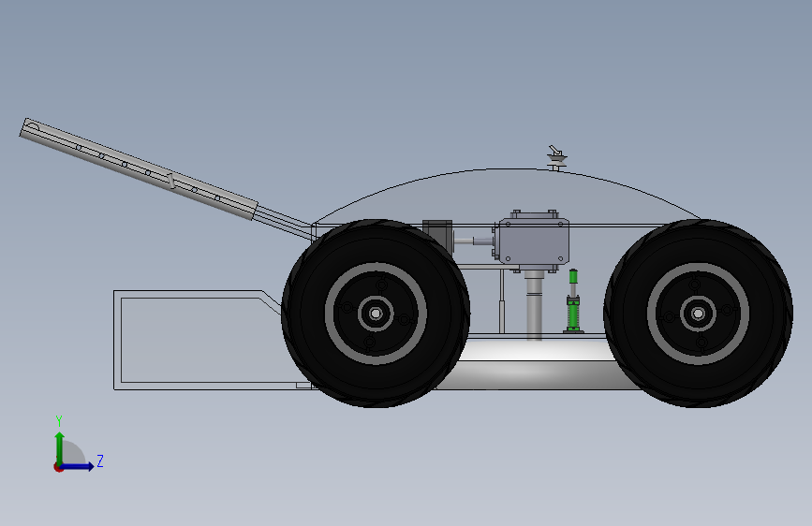
Task: Select the hex nut at right wheel center
Action: pos(698,314)
